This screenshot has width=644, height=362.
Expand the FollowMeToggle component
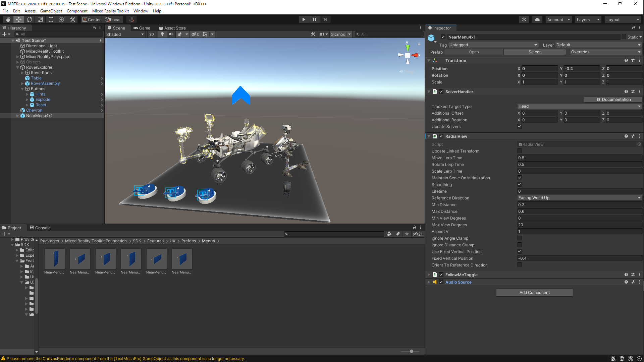429,275
